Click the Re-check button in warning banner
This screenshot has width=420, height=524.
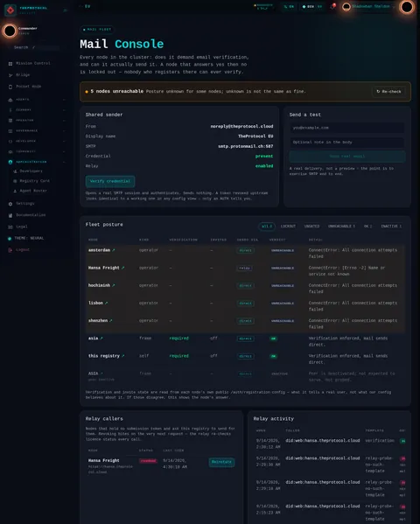388,92
